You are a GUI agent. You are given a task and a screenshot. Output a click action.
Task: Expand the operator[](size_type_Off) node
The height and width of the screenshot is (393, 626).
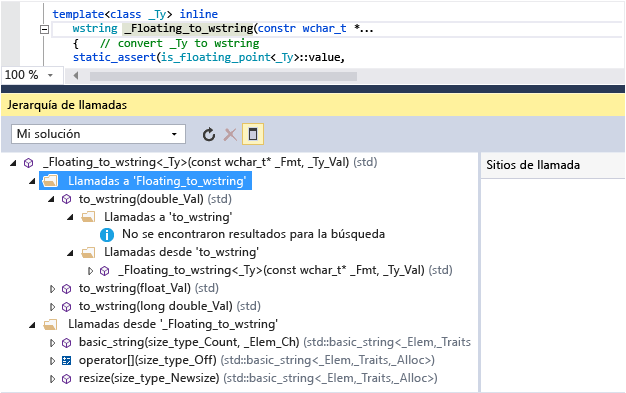pos(52,361)
